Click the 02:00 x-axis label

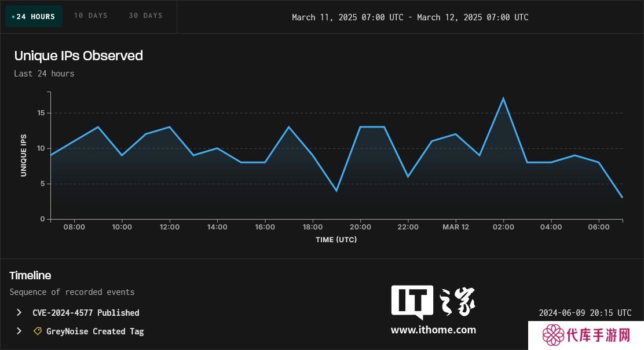coord(503,227)
